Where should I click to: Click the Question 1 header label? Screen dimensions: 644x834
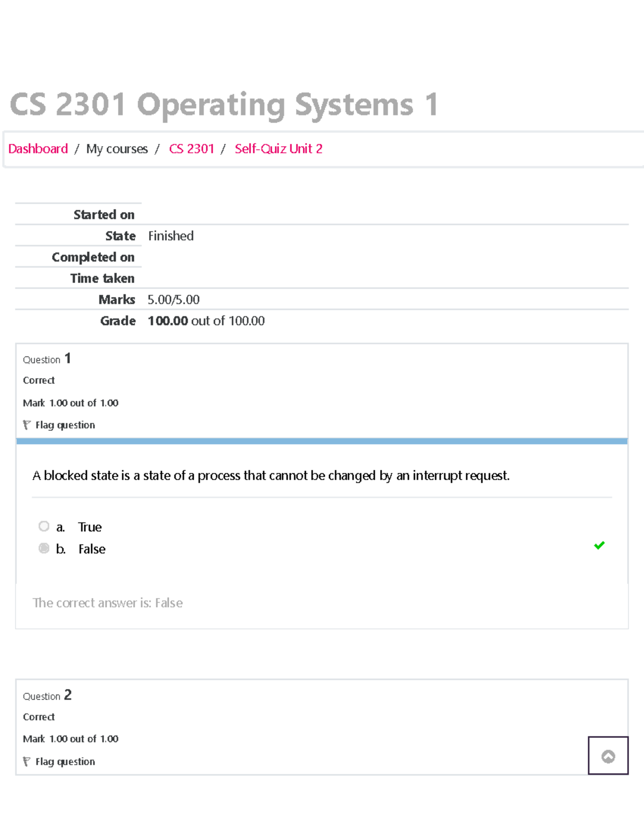tap(47, 359)
